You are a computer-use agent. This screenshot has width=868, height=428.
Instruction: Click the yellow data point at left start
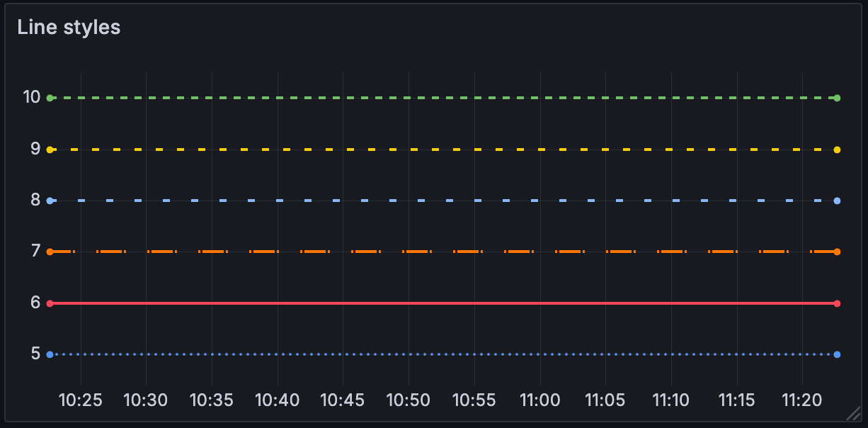click(x=50, y=150)
